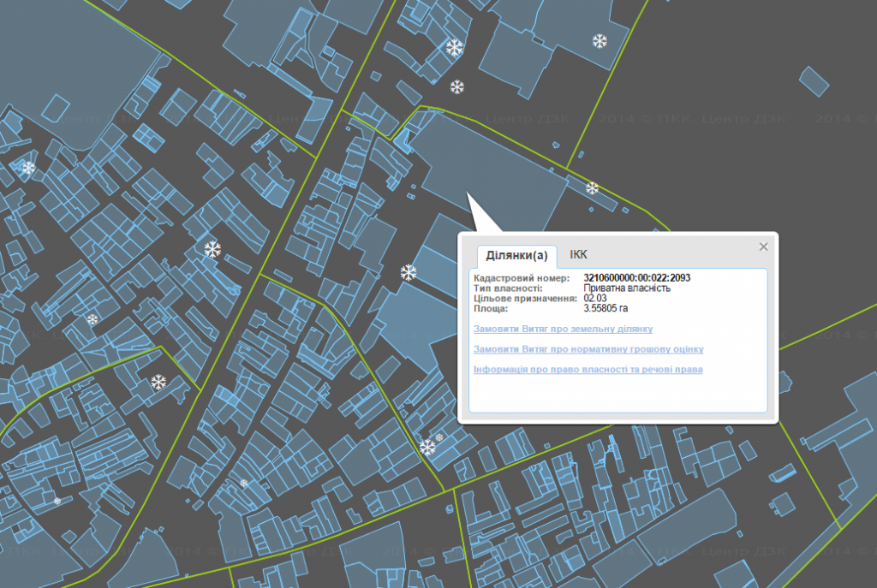Click the snowflake right of the large parcel above the popup
Image resolution: width=877 pixels, height=588 pixels.
tap(592, 187)
